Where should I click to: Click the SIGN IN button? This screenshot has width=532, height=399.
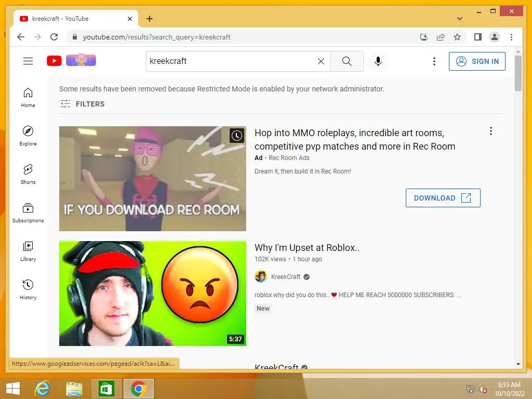[477, 61]
